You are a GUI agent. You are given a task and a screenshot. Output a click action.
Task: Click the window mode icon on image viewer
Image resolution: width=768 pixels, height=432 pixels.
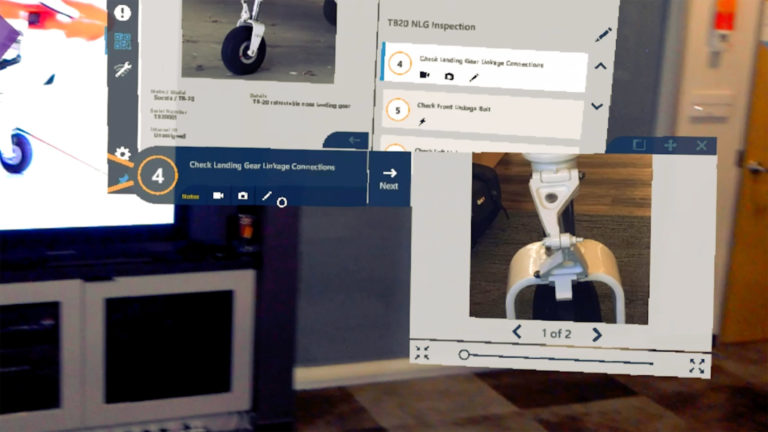[x=639, y=144]
